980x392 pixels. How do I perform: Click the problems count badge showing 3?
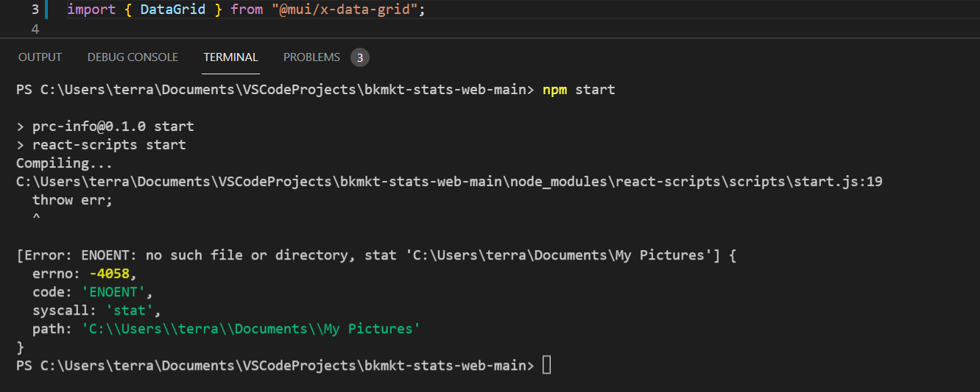click(359, 57)
